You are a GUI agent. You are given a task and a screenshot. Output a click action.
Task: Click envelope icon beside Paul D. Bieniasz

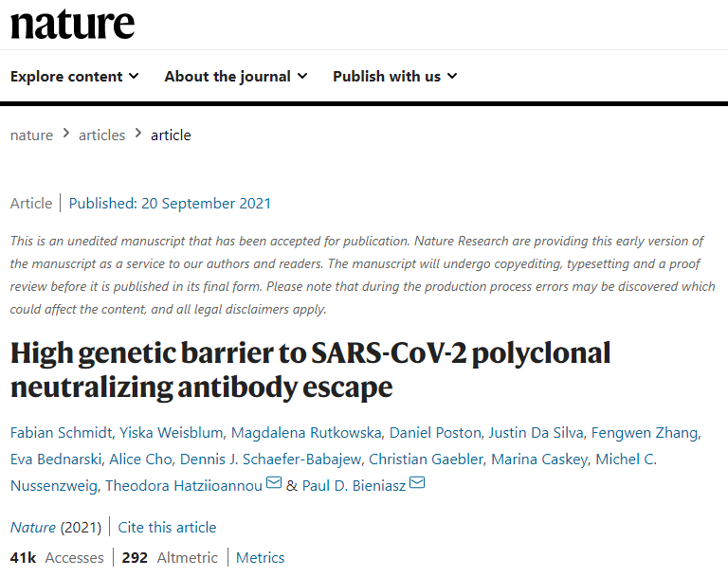tap(417, 483)
